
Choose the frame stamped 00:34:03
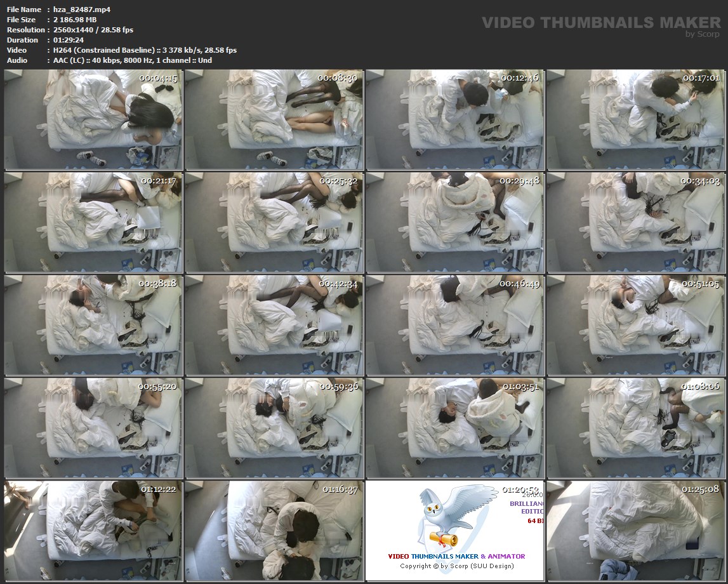coord(636,222)
